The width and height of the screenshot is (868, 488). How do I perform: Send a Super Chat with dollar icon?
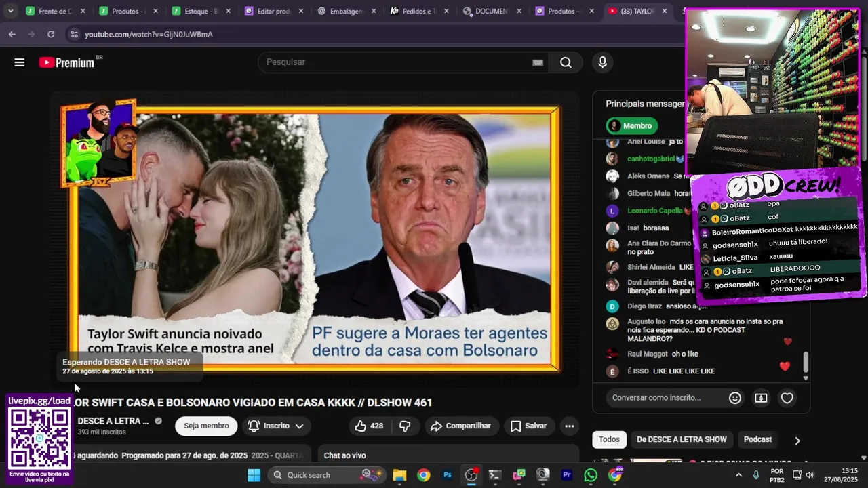coord(761,398)
